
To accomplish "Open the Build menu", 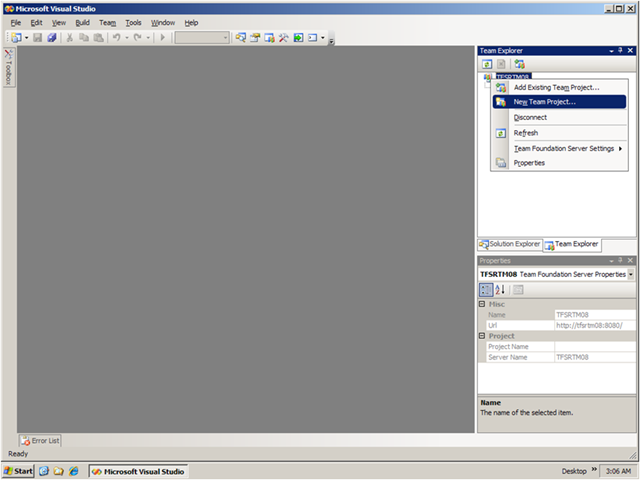I will [x=82, y=23].
